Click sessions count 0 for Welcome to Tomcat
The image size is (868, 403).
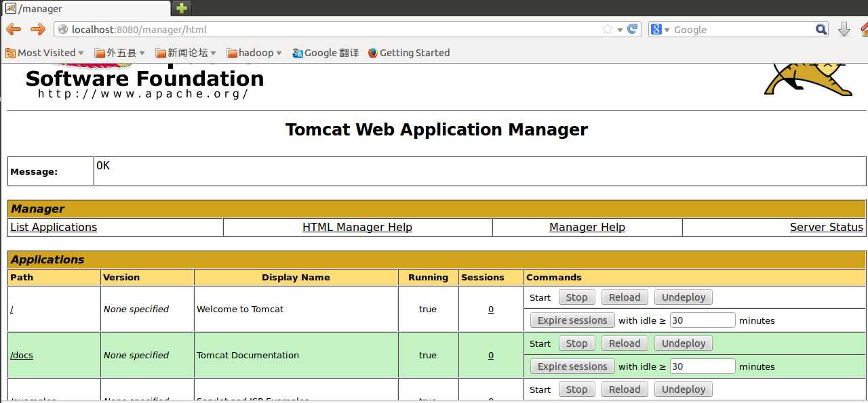pos(491,309)
